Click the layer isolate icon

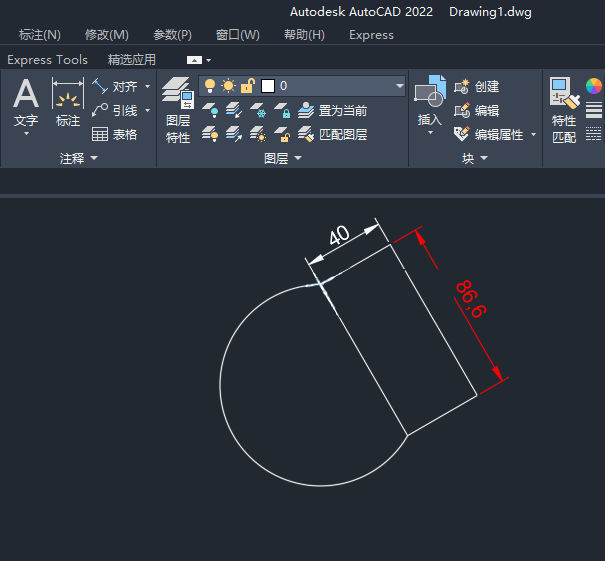(234, 110)
